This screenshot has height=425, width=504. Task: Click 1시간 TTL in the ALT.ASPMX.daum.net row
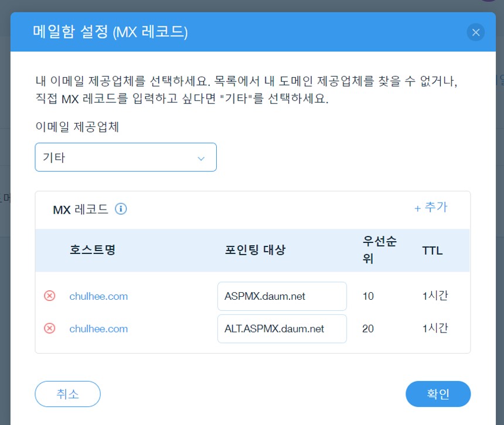click(435, 328)
